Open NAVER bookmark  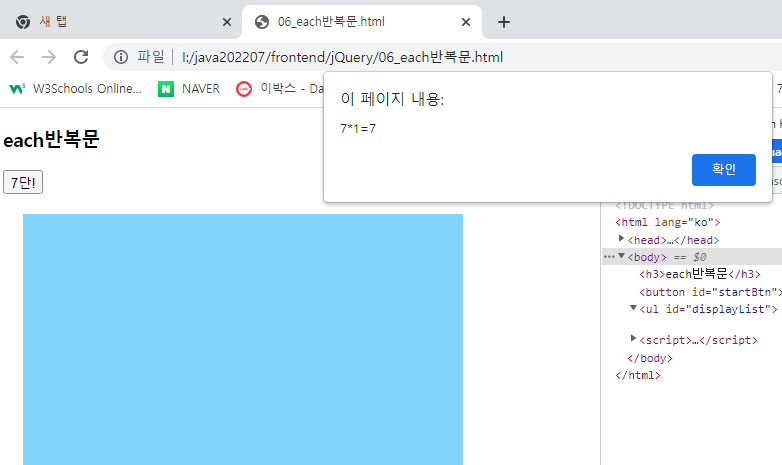189,89
